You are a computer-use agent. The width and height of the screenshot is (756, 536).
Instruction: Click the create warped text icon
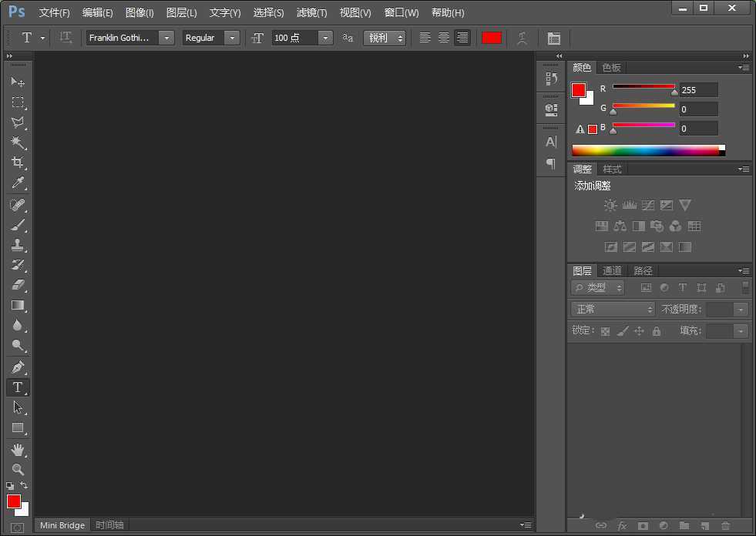(x=522, y=38)
